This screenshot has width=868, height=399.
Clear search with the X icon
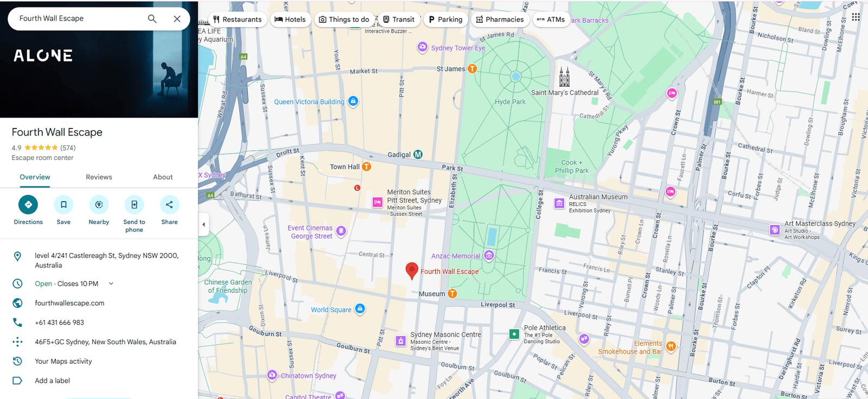(x=177, y=19)
